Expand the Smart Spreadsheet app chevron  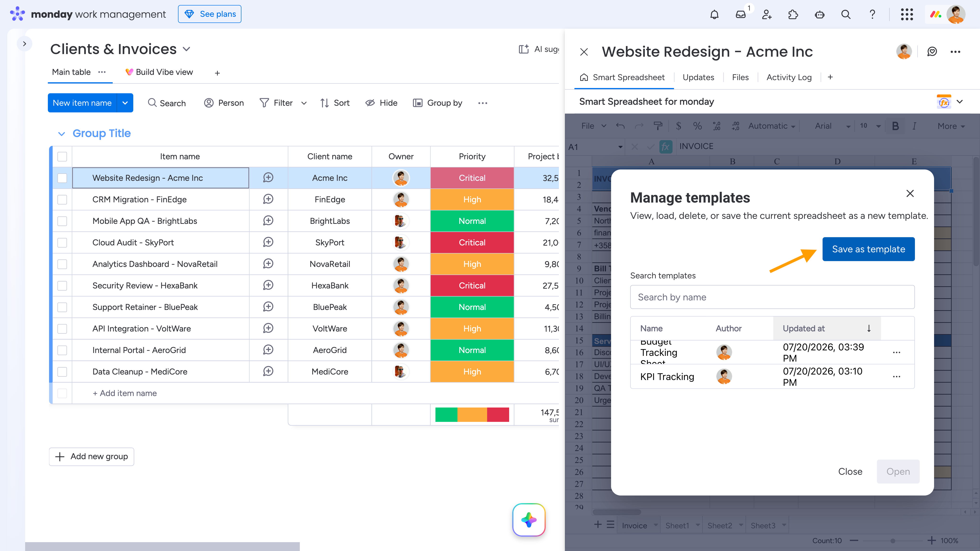click(x=960, y=102)
